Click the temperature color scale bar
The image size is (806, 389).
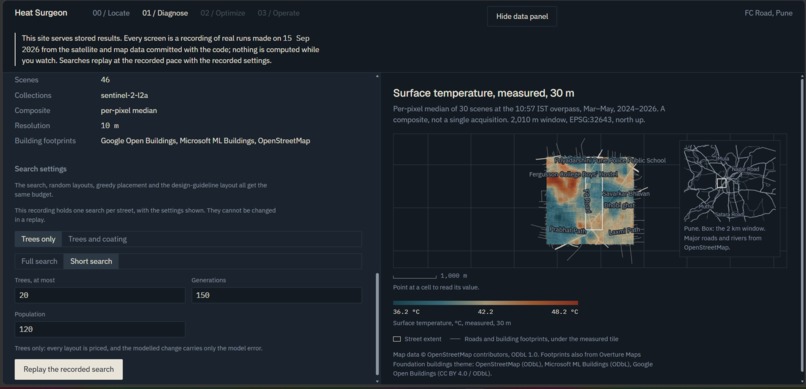pos(485,303)
